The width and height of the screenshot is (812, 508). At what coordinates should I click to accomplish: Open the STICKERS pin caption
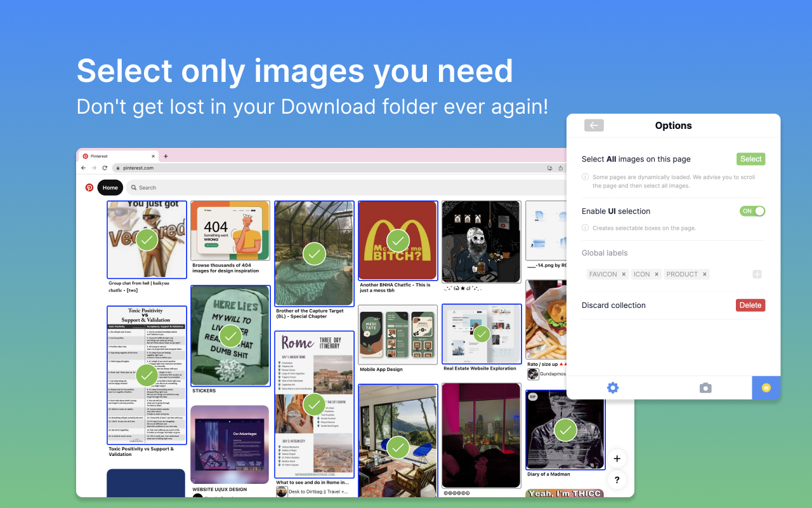click(204, 391)
